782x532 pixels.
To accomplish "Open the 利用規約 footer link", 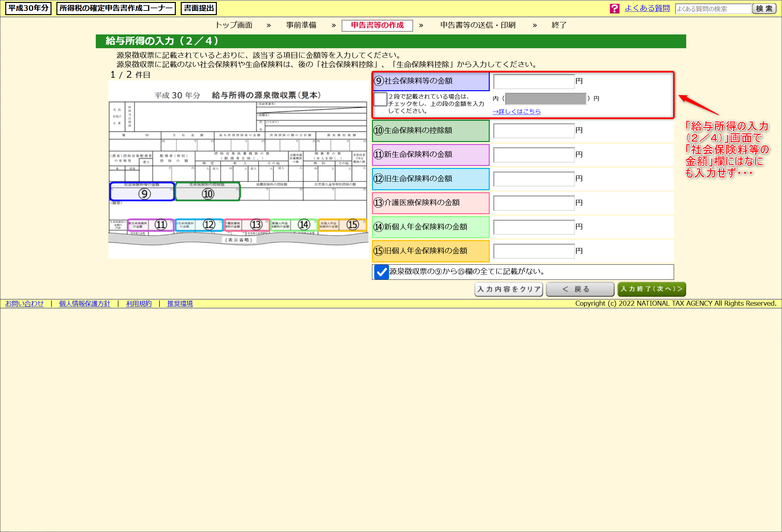I will [139, 303].
